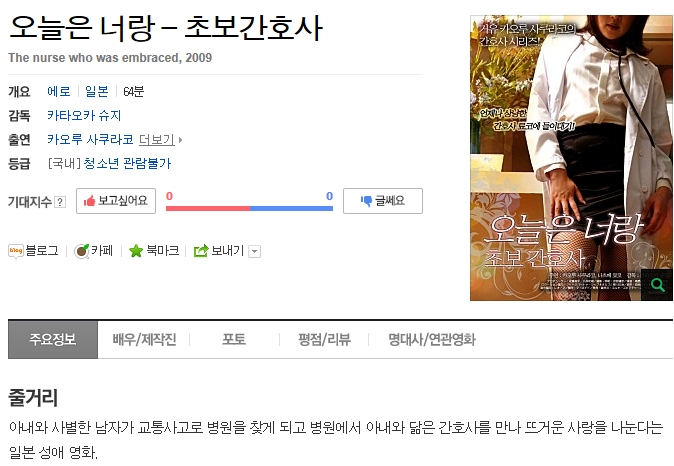Click the director link 카타오카 슈지
This screenshot has height=466, width=674.
click(x=84, y=115)
